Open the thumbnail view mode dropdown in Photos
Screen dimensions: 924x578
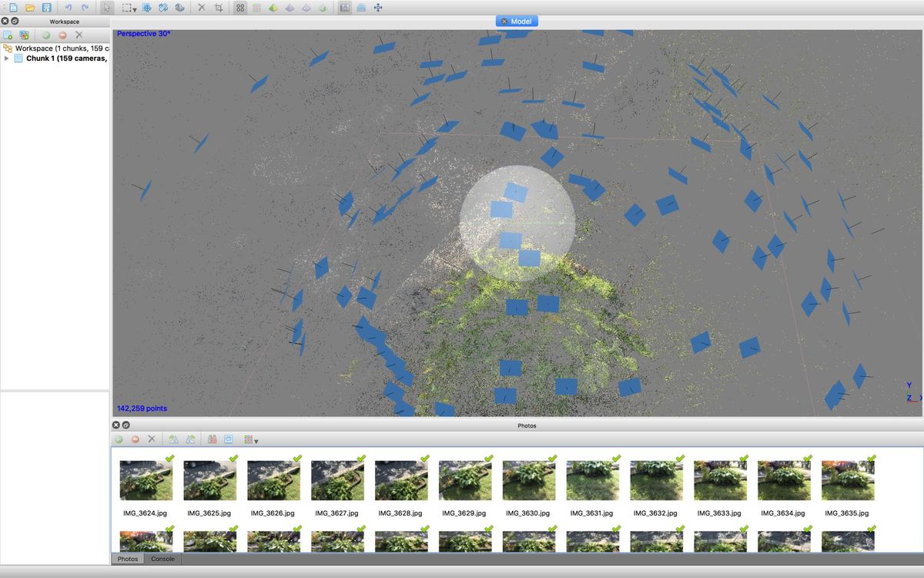[251, 439]
